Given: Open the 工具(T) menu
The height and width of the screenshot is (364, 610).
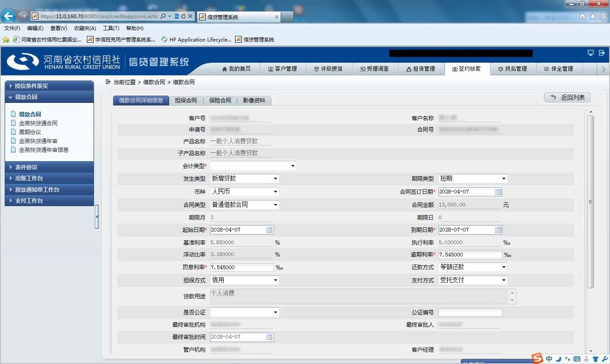Looking at the screenshot, I should click(x=111, y=28).
